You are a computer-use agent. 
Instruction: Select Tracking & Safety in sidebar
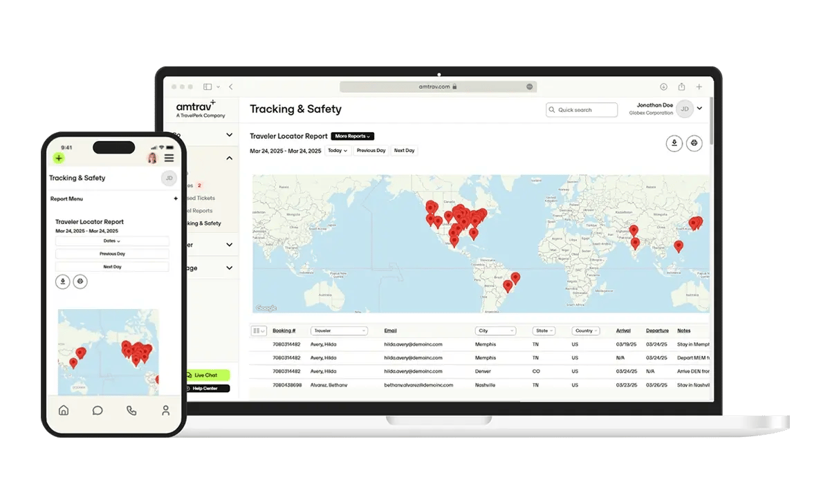click(202, 223)
